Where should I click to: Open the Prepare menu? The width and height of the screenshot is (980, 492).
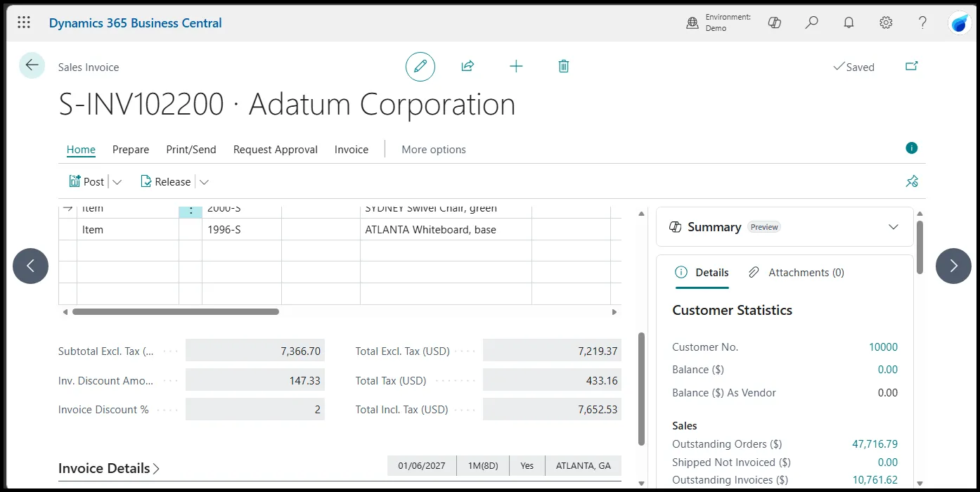[x=131, y=149]
